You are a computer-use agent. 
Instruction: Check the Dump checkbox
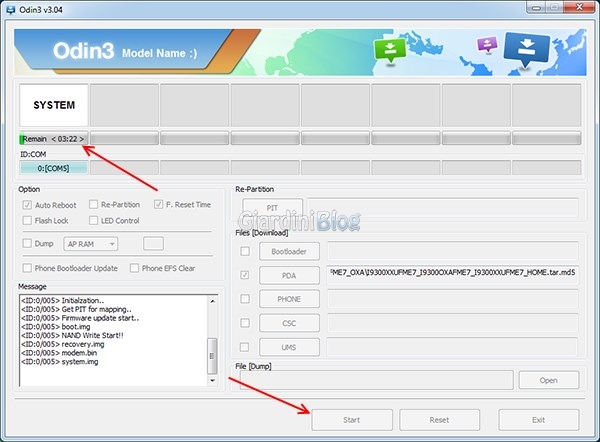[x=27, y=243]
